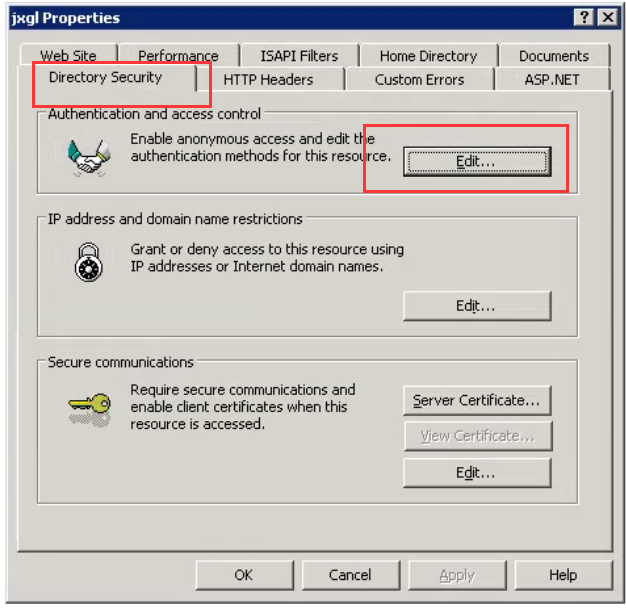Open the Custom Errors tab

point(419,80)
